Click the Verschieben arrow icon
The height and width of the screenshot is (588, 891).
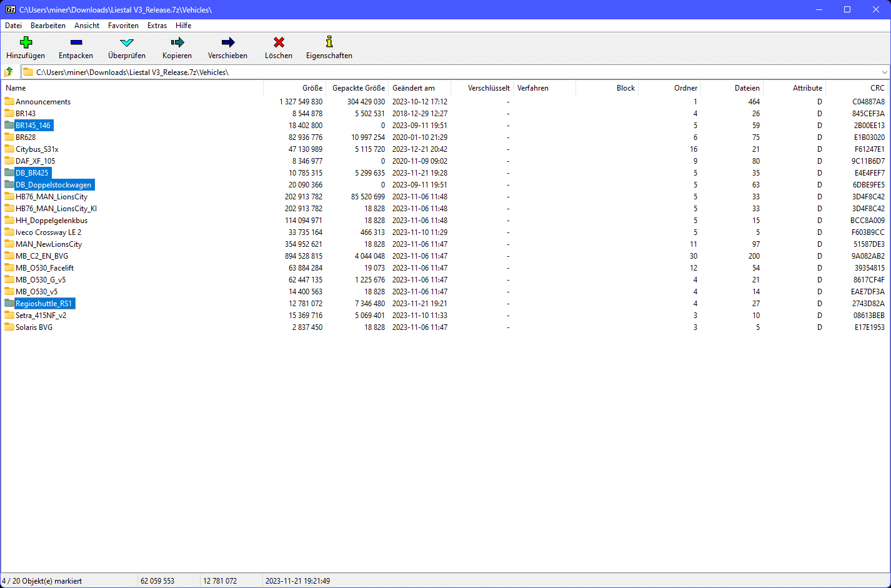[x=227, y=42]
